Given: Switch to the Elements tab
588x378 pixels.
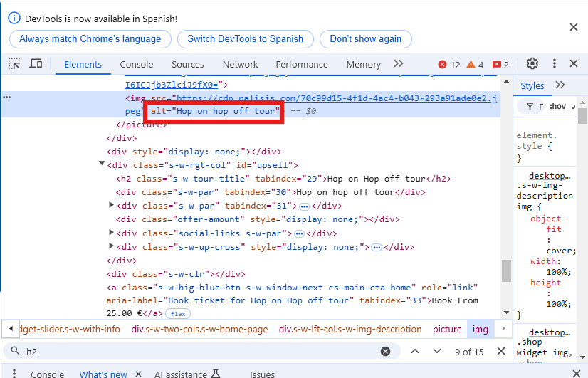Looking at the screenshot, I should pyautogui.click(x=83, y=65).
